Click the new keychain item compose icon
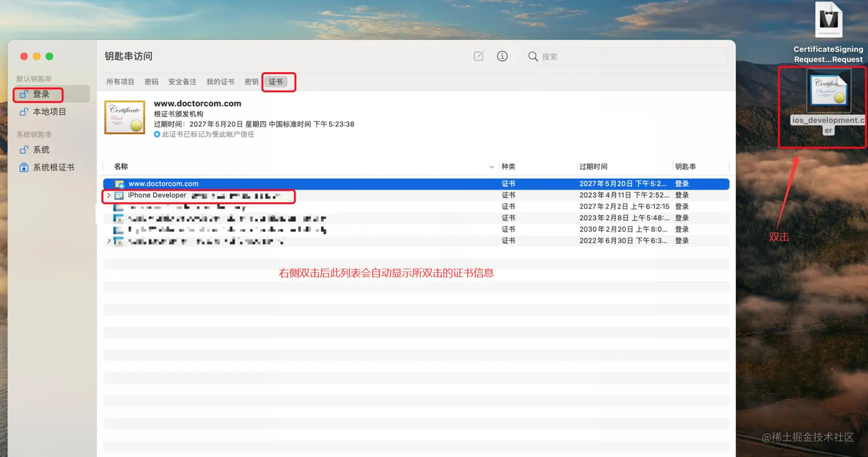Viewport: 868px width, 457px height. 479,56
